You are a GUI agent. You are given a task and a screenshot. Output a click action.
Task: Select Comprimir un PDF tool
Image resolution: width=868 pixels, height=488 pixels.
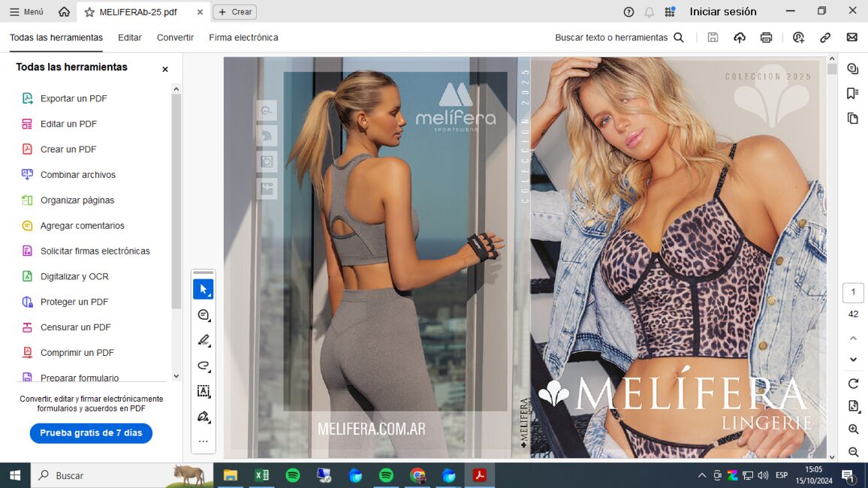(x=77, y=353)
